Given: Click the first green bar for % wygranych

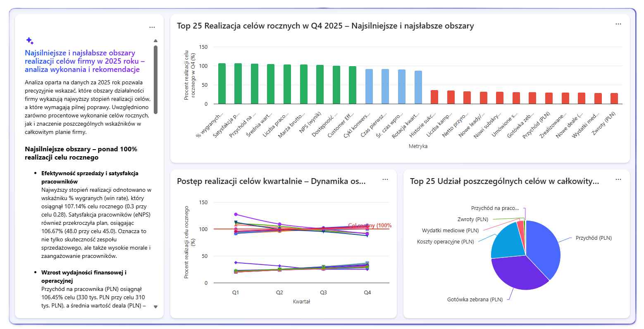Looking at the screenshot, I should pos(222,83).
